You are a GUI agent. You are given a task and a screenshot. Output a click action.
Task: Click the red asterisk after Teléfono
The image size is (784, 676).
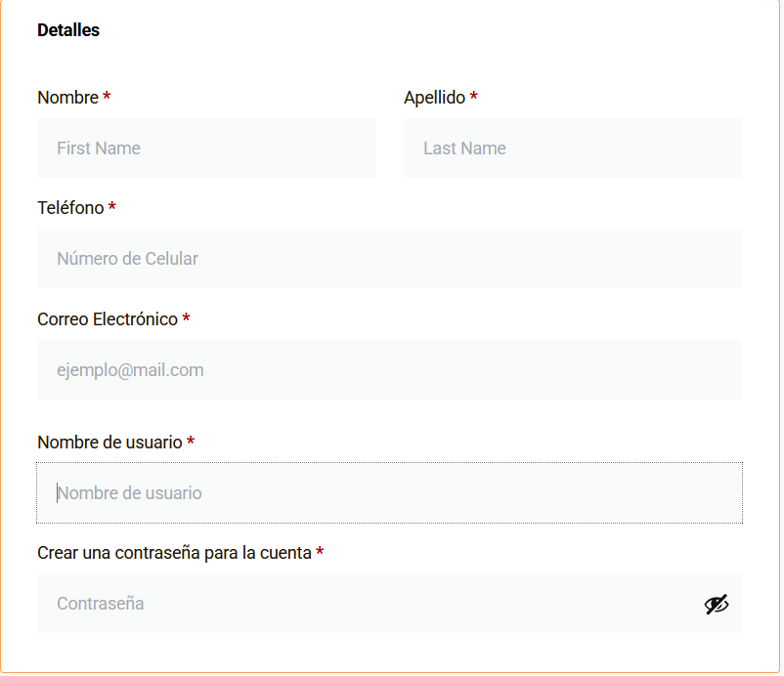point(112,206)
